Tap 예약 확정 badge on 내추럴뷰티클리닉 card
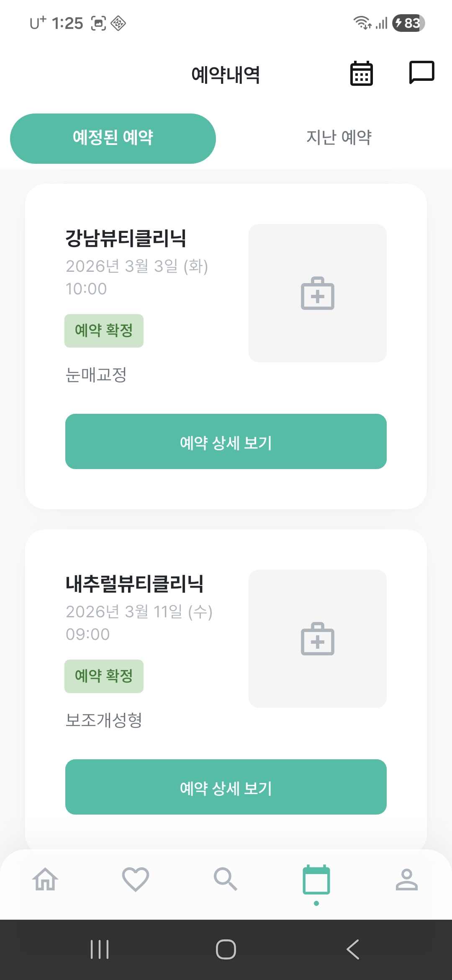The width and height of the screenshot is (452, 980). [104, 676]
